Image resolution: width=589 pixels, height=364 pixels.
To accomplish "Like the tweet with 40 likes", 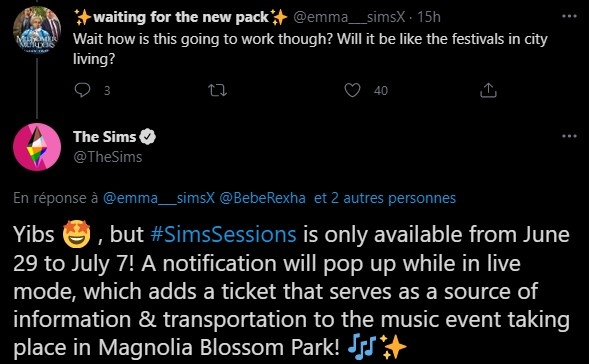I will [x=352, y=90].
